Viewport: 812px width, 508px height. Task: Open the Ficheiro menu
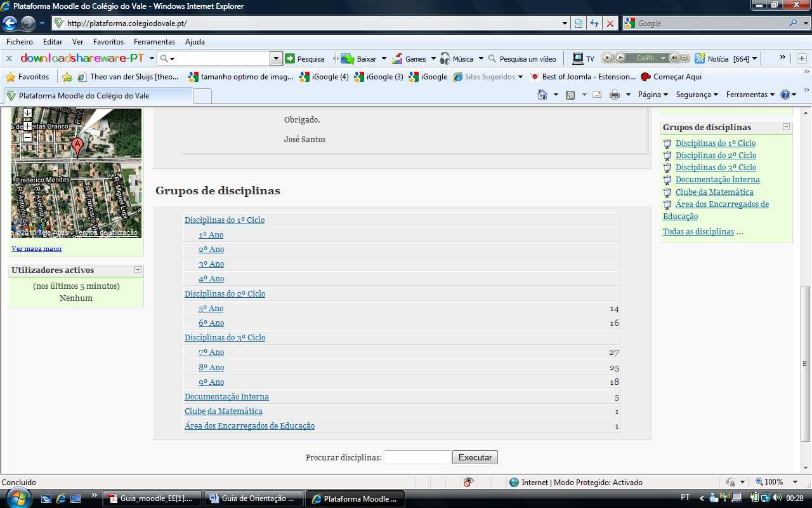pyautogui.click(x=20, y=42)
